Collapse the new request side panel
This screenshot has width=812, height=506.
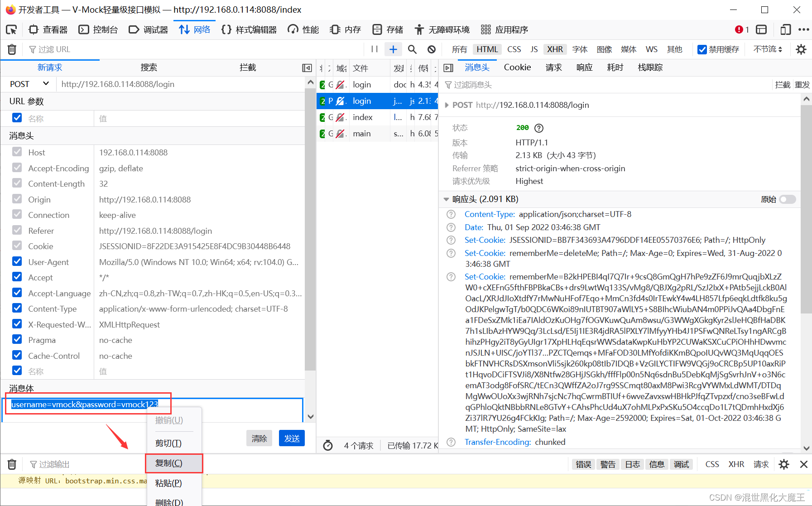[307, 68]
